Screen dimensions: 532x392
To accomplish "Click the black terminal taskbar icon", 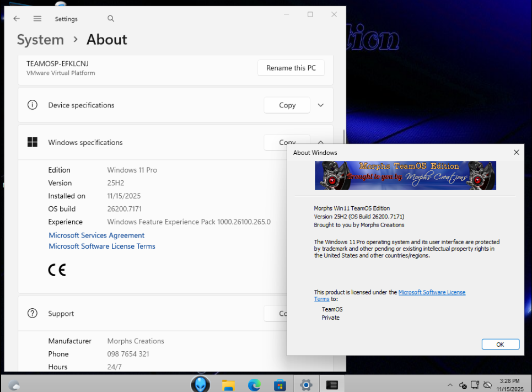I will coord(332,385).
